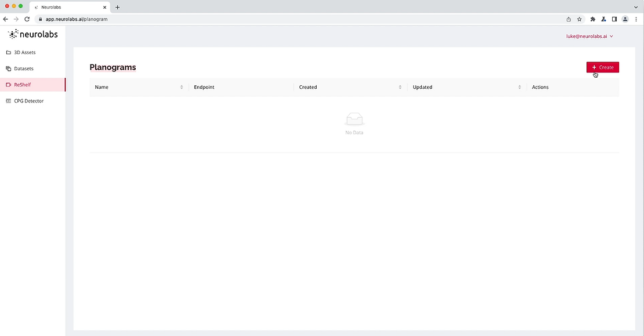Click the Datasets stack icon
The width and height of the screenshot is (644, 336).
(8, 68)
